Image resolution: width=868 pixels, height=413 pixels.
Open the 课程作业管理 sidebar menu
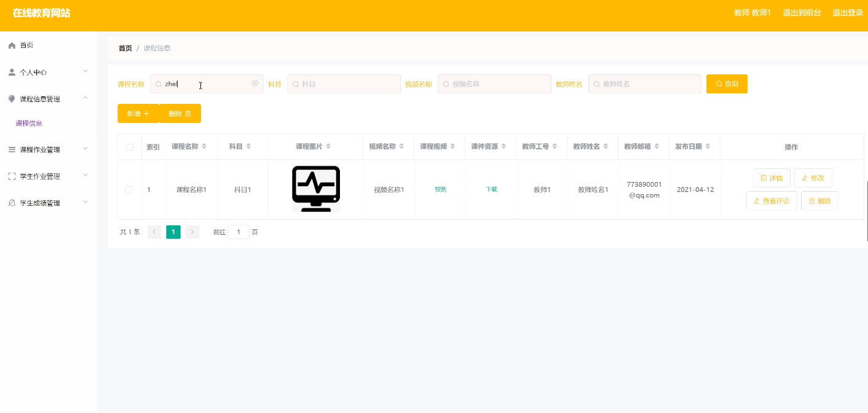[x=49, y=149]
